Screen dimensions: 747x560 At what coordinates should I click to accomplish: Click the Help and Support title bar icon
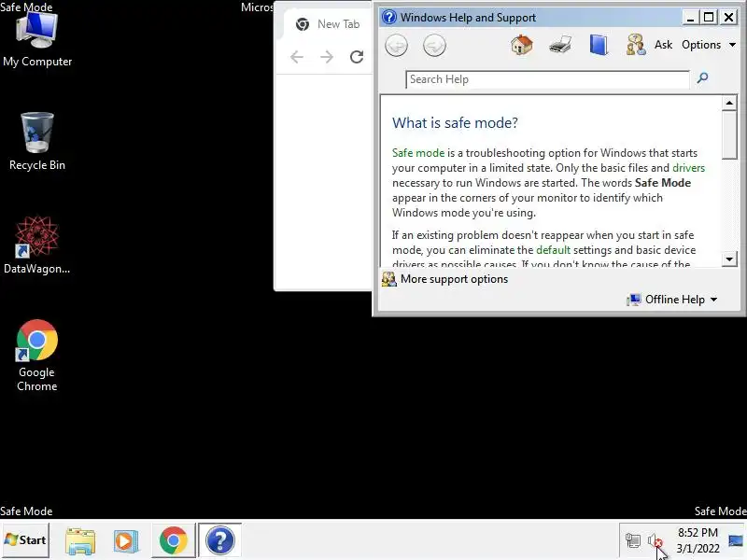[x=389, y=18]
